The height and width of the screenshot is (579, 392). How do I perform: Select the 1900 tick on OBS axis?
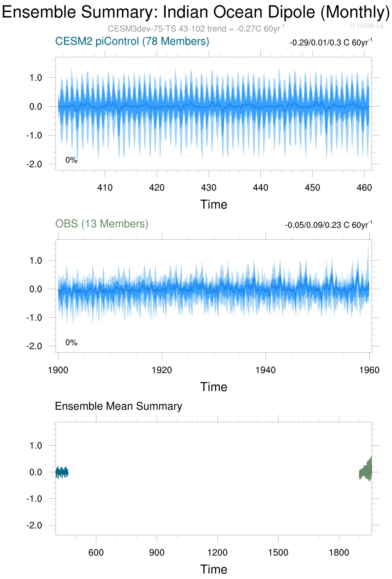[58, 370]
